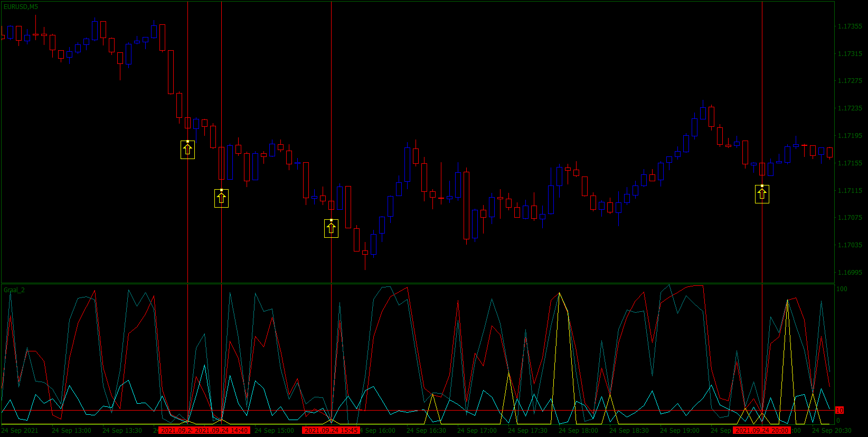Click the 1.16995 price scale label
The width and height of the screenshot is (868, 437).
[x=850, y=273]
